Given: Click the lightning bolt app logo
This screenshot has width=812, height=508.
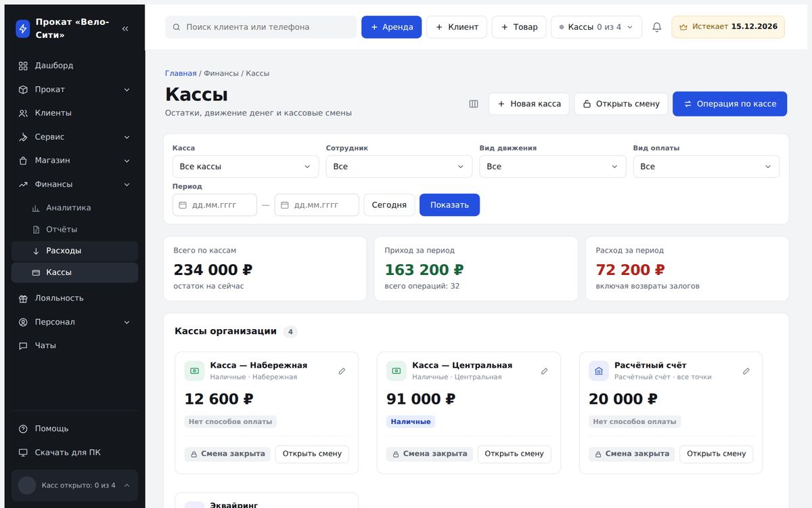Looking at the screenshot, I should coord(23,28).
